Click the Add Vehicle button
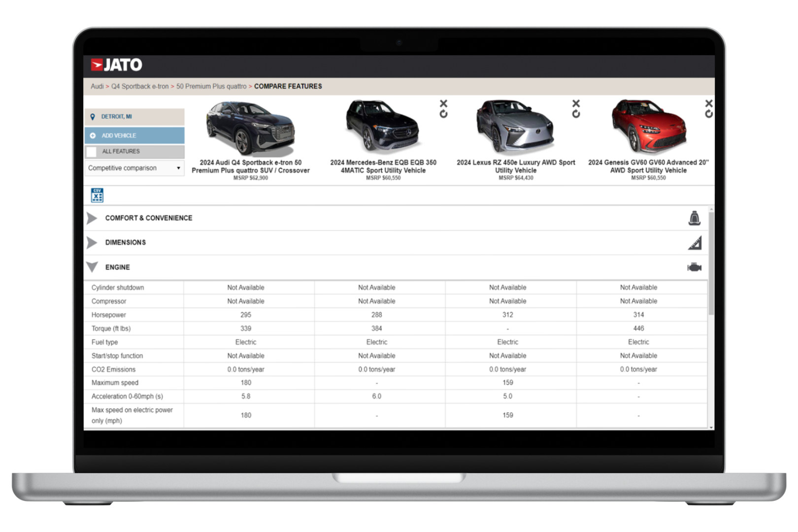This screenshot has width=798, height=532. 134,135
